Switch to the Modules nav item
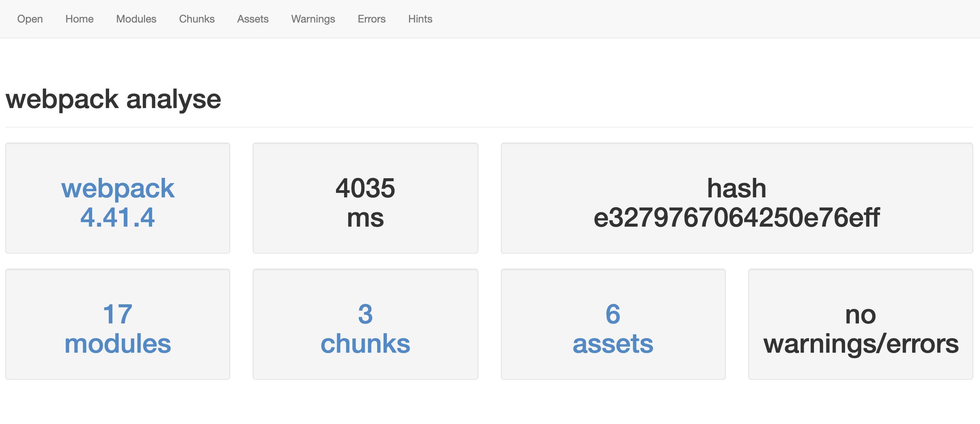 pos(136,19)
